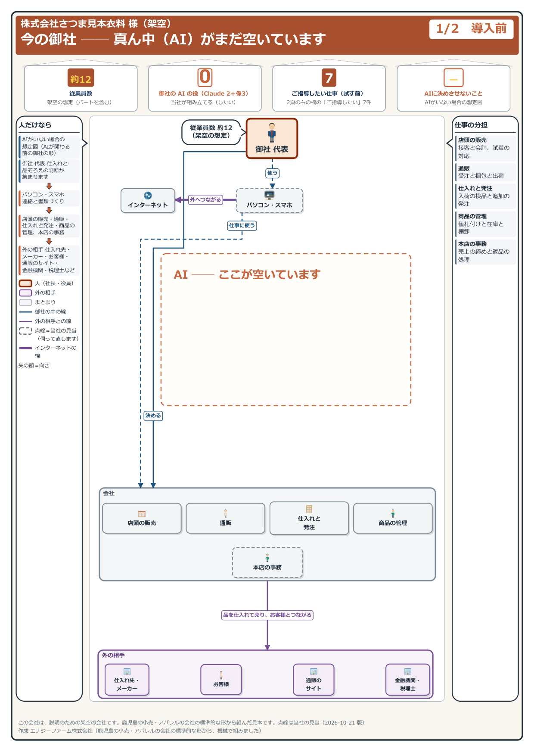Image resolution: width=534 pixels, height=756 pixels.
Task: Click the blue 御社の中の線 legend line
Action: tap(26, 312)
